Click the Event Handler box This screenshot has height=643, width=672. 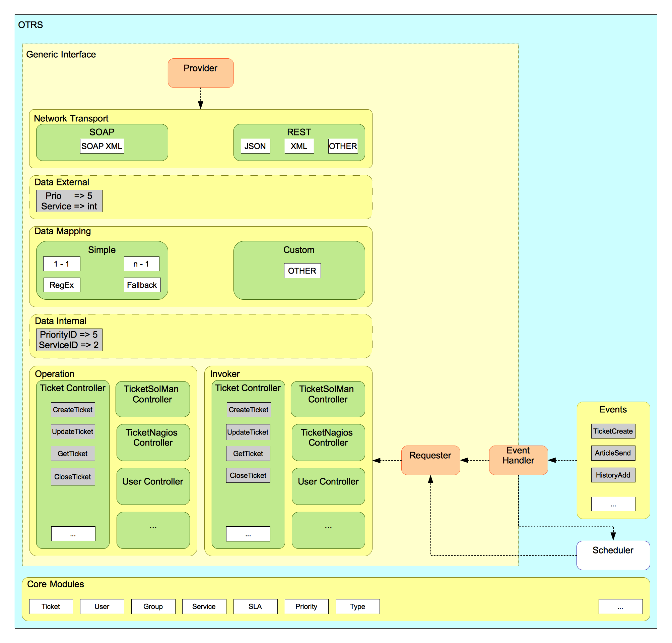pos(518,460)
